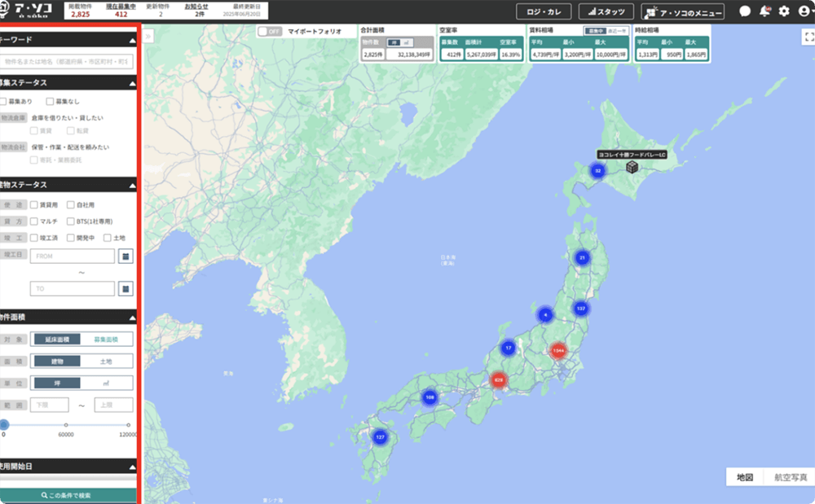Click the fullscreen map icon
The height and width of the screenshot is (504, 815).
808,37
